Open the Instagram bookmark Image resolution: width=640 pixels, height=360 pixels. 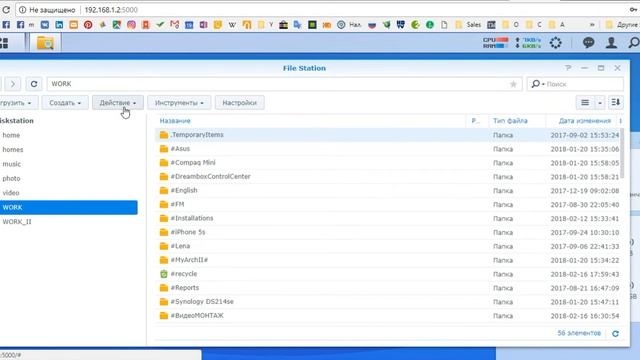[131, 25]
